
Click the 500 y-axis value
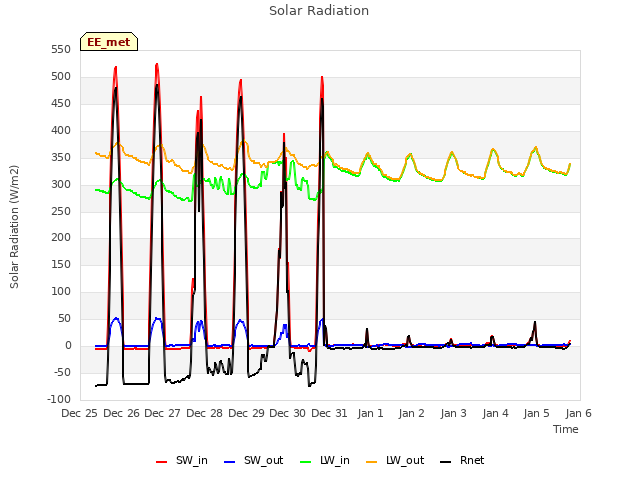pos(61,77)
